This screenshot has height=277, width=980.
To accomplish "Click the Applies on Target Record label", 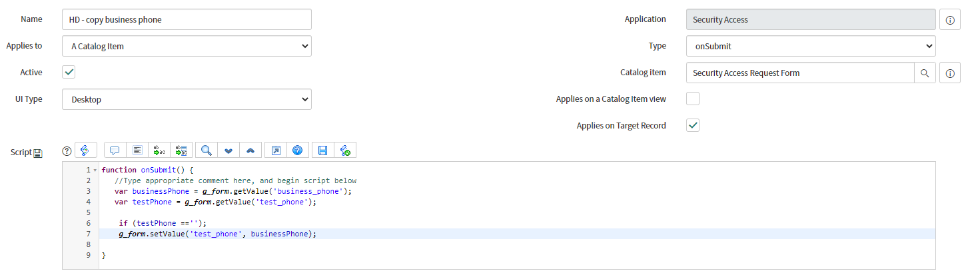I will [621, 125].
